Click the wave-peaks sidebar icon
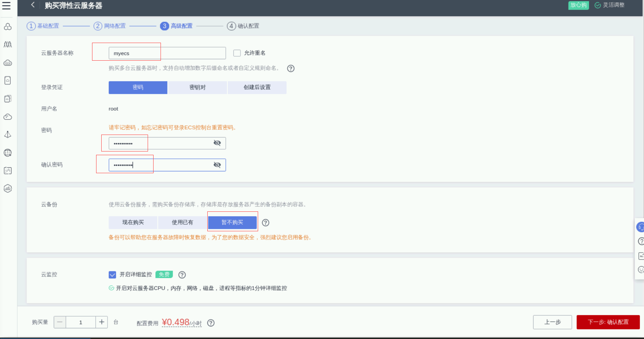This screenshot has height=339, width=644. pos(8,44)
